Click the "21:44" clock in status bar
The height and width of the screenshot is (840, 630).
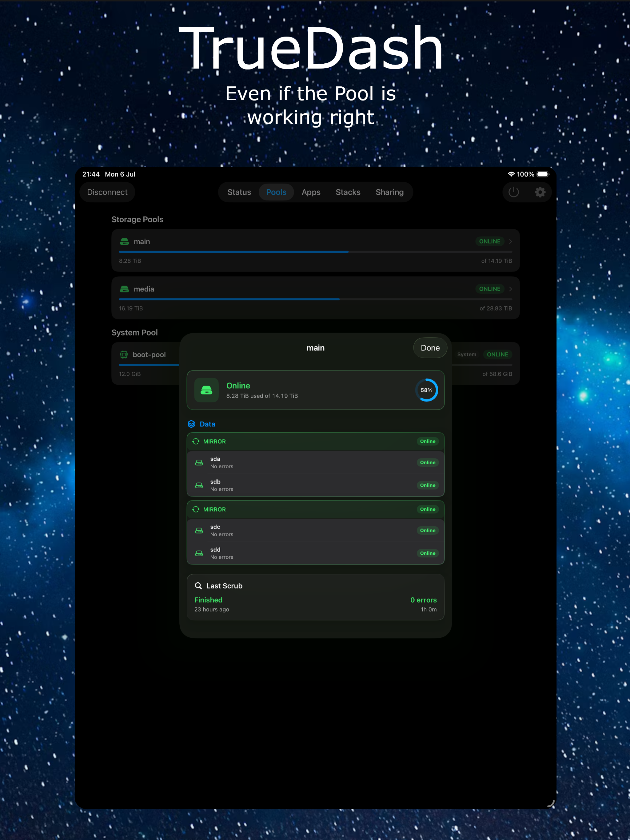(91, 174)
